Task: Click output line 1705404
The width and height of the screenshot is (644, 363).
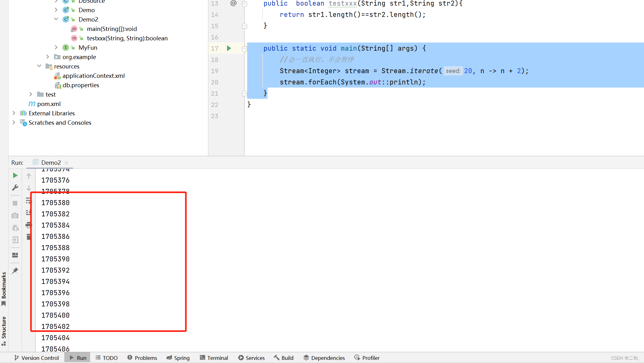Action: click(x=55, y=338)
